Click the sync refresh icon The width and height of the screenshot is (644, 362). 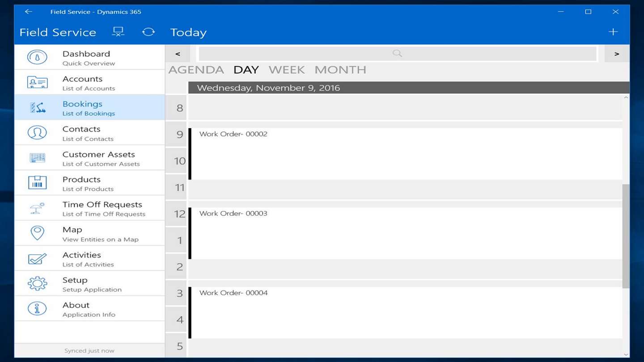tap(148, 32)
